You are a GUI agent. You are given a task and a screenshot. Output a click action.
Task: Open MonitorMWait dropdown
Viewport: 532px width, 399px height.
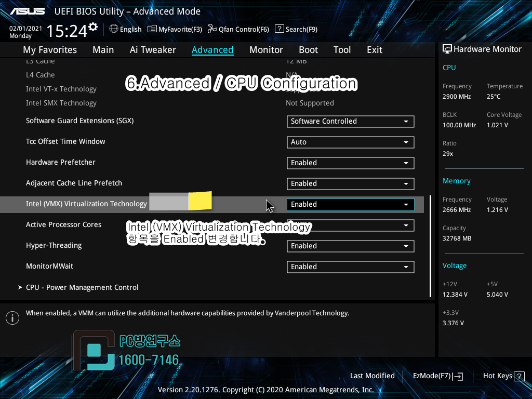(x=351, y=267)
